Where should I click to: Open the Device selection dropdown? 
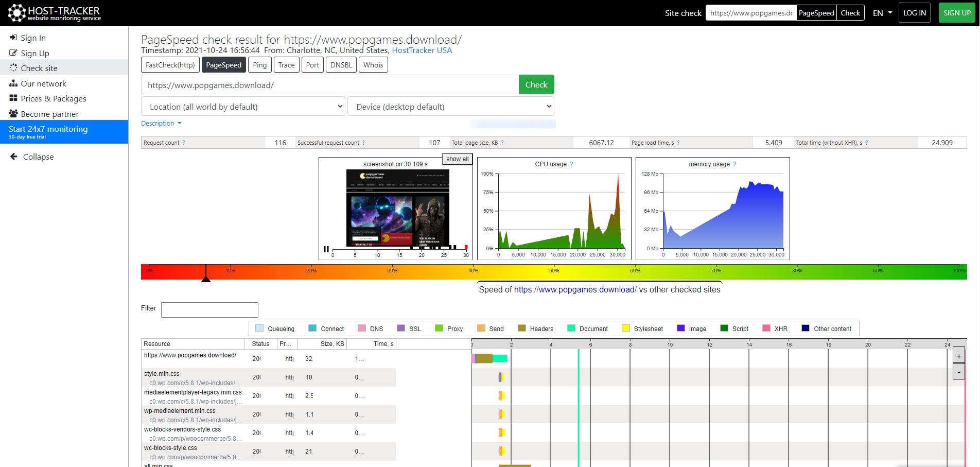(451, 107)
